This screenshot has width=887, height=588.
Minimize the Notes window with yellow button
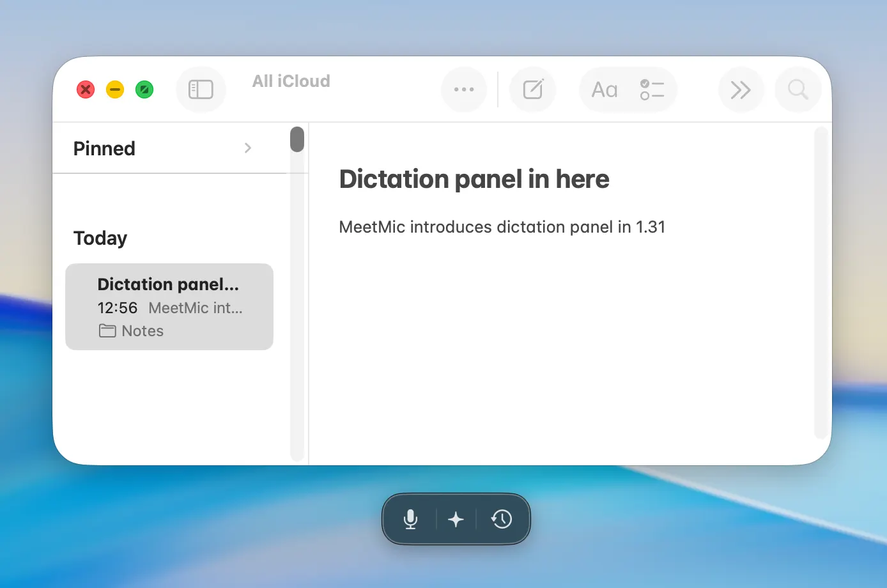point(115,89)
